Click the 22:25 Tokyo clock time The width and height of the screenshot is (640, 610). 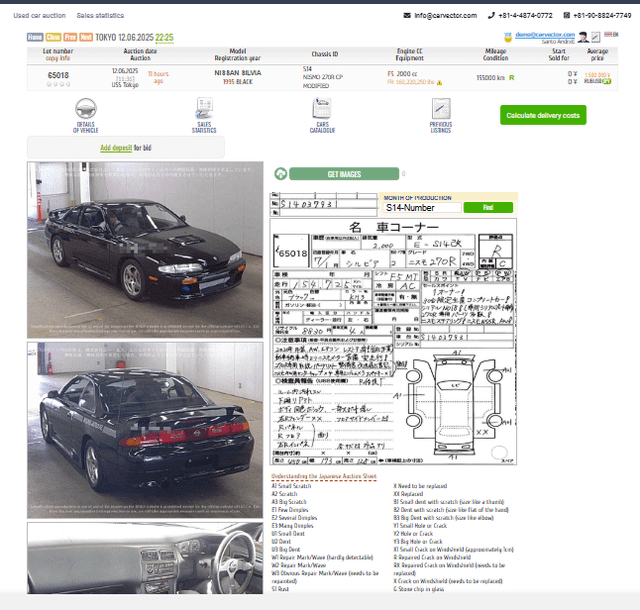(164, 38)
